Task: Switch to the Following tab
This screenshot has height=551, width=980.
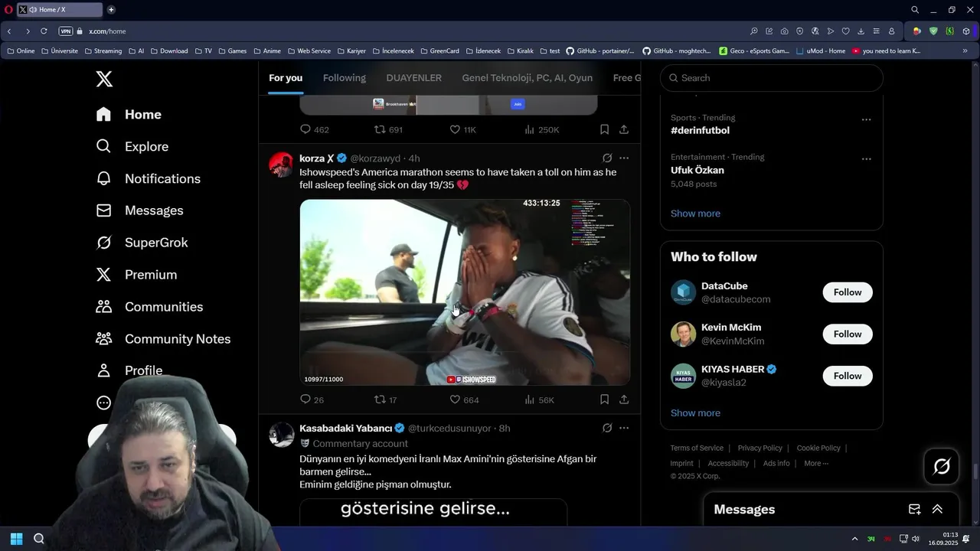Action: tap(345, 78)
